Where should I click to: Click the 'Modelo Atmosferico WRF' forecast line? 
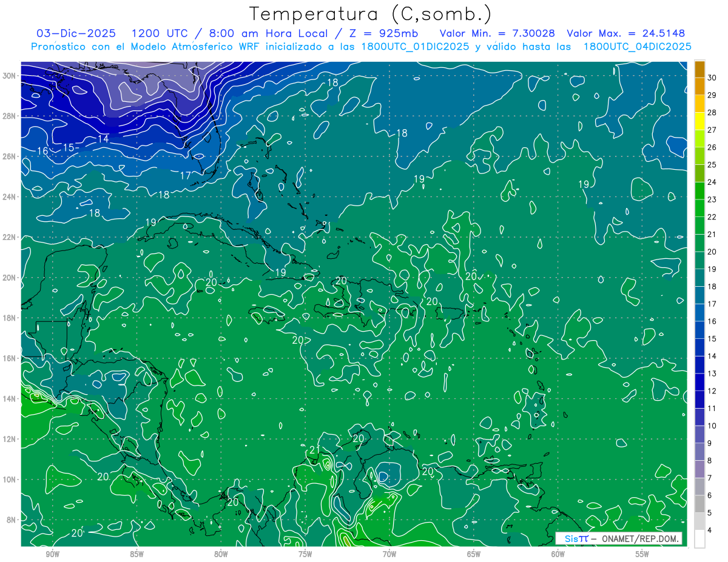pyautogui.click(x=361, y=47)
